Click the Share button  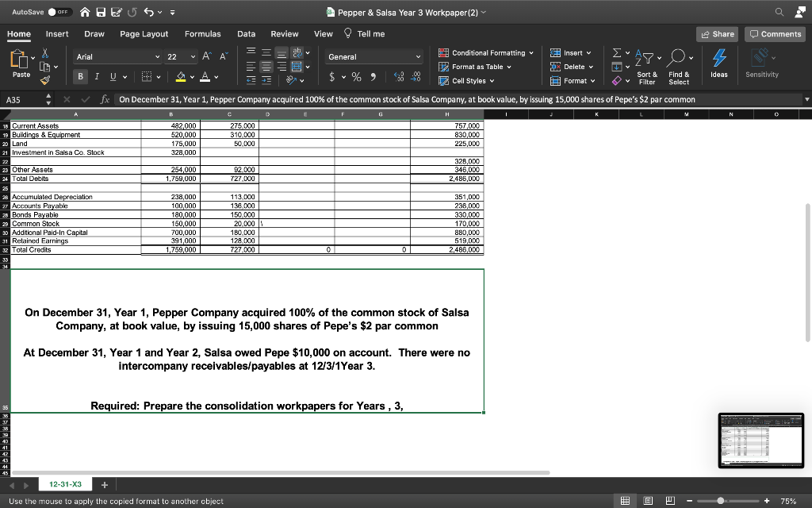pos(716,33)
